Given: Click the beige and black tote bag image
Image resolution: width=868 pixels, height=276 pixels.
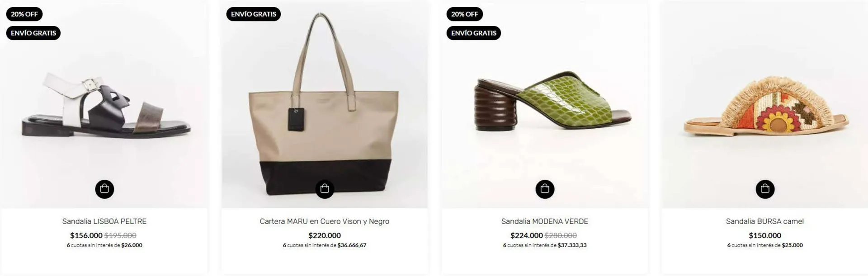Looking at the screenshot, I should click(324, 105).
